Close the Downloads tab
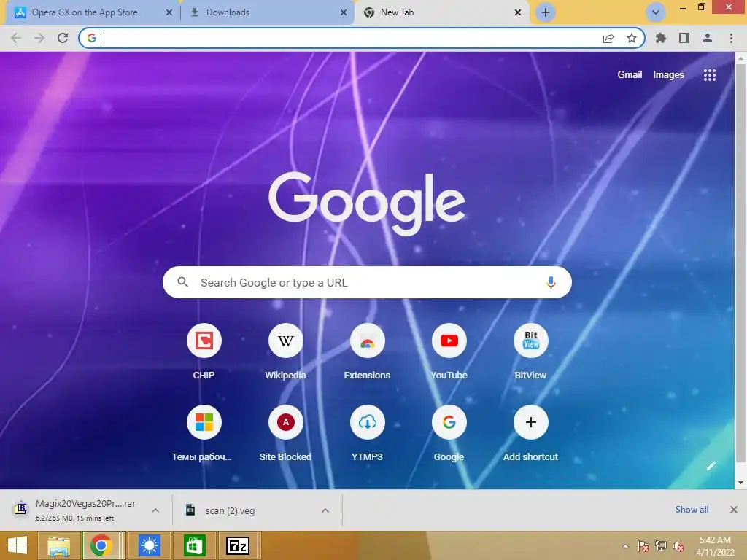Screen dimensions: 747x560 [344, 13]
